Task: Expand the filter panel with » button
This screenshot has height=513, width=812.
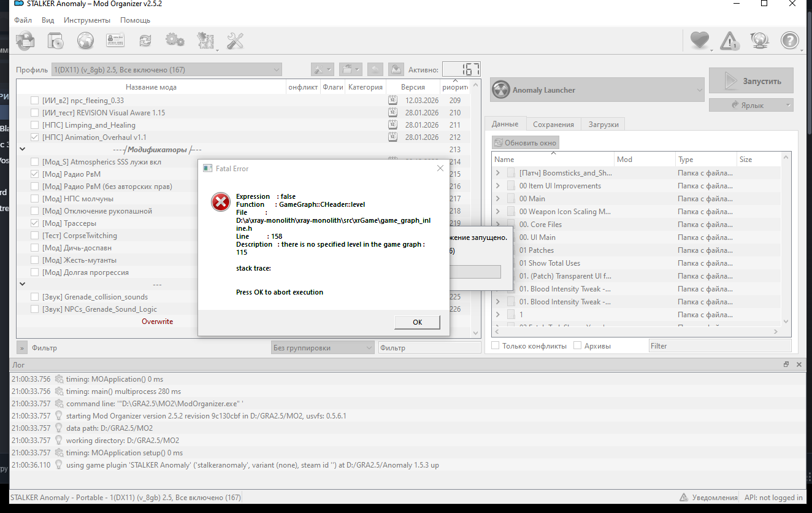Action: (x=22, y=347)
